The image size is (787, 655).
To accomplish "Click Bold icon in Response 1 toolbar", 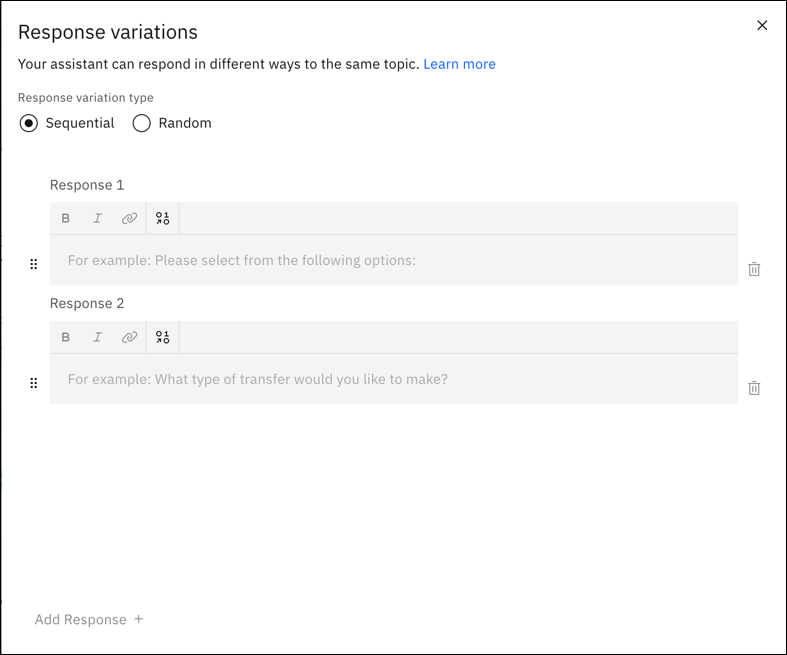I will [66, 219].
